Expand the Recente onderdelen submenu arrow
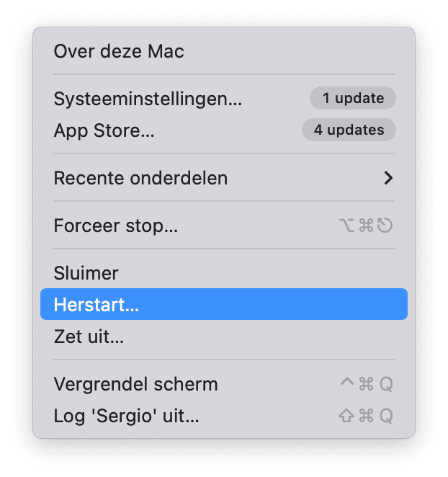448x477 pixels. [x=388, y=178]
